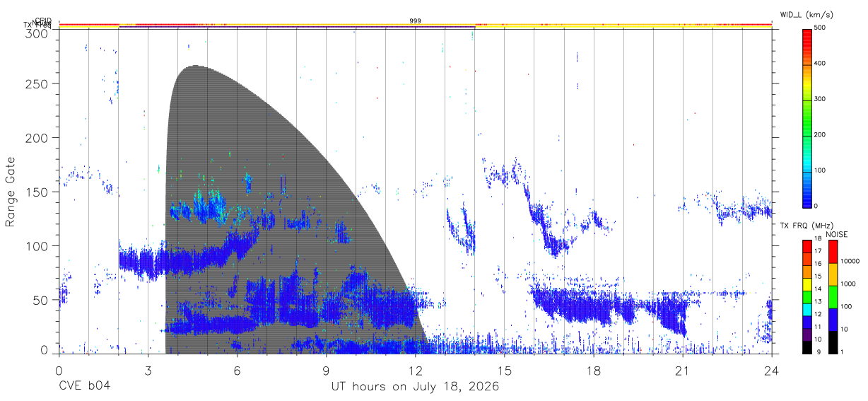Click the cyan 12–13 MHz TX FRQ swatch

tap(807, 309)
